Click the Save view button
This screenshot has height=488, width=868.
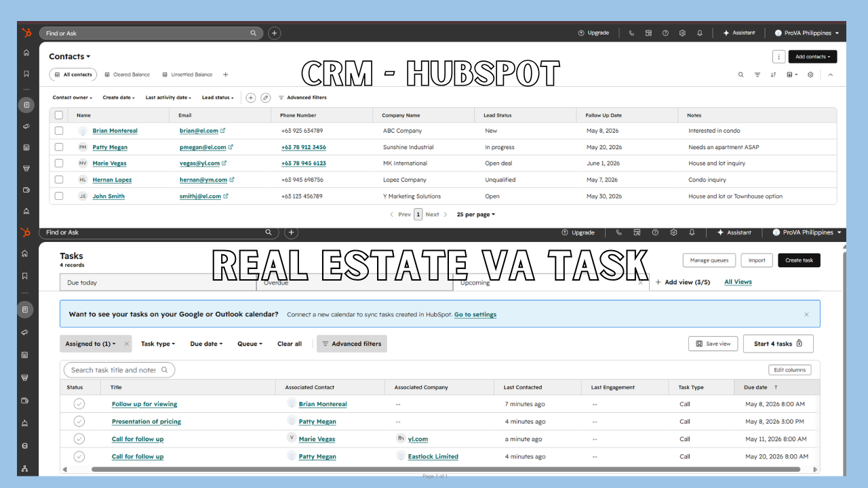(713, 344)
